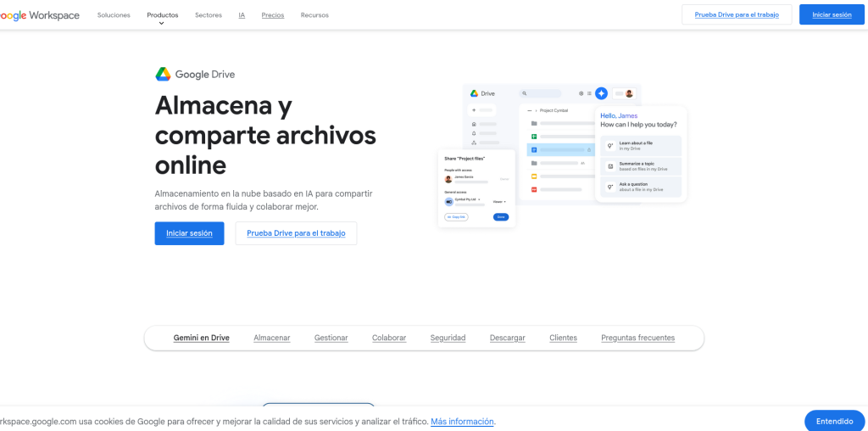868x431 pixels.
Task: Accept cookies with the Entendido button
Action: click(834, 421)
